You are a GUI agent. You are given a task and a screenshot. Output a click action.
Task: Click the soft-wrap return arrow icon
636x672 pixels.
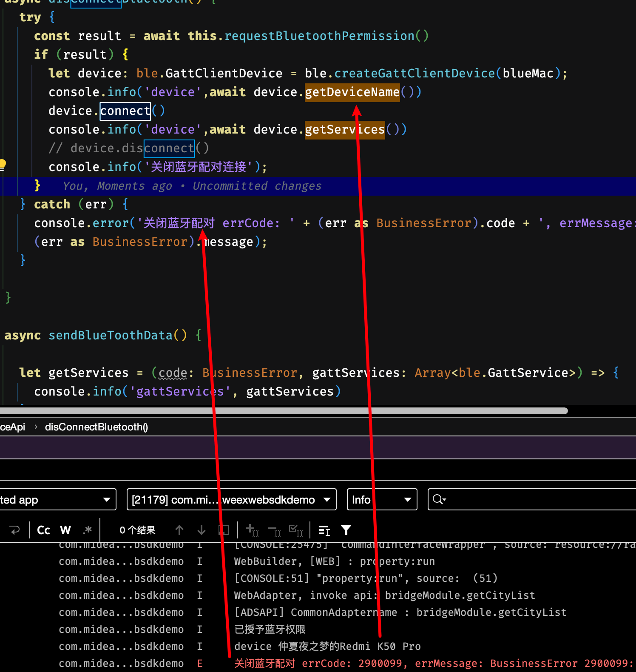click(x=15, y=530)
